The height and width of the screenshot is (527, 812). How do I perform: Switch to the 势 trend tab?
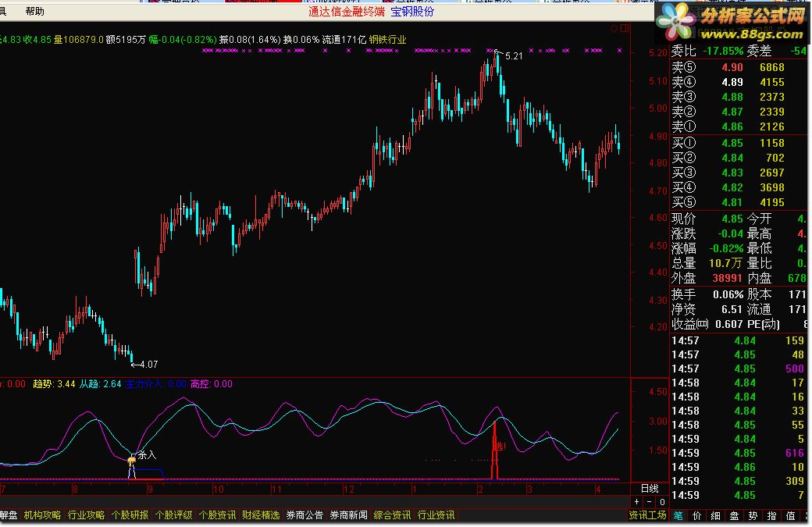tap(753, 515)
